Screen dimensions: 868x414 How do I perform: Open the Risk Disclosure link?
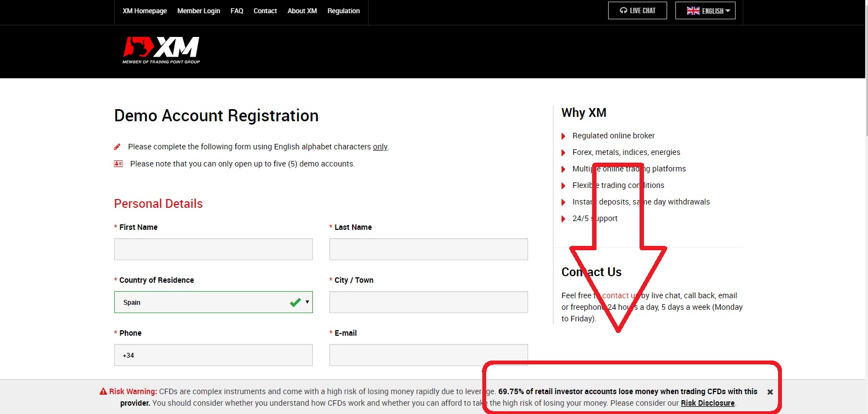(707, 403)
